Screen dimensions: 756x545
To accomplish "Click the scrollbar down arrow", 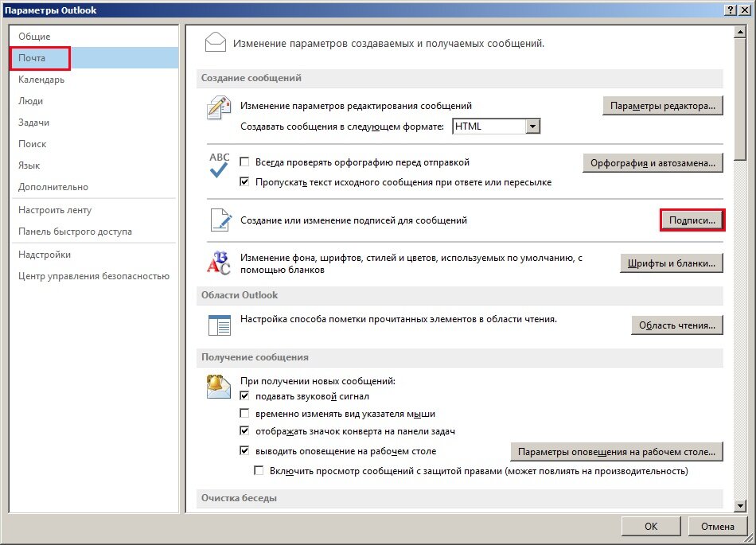I will click(739, 505).
